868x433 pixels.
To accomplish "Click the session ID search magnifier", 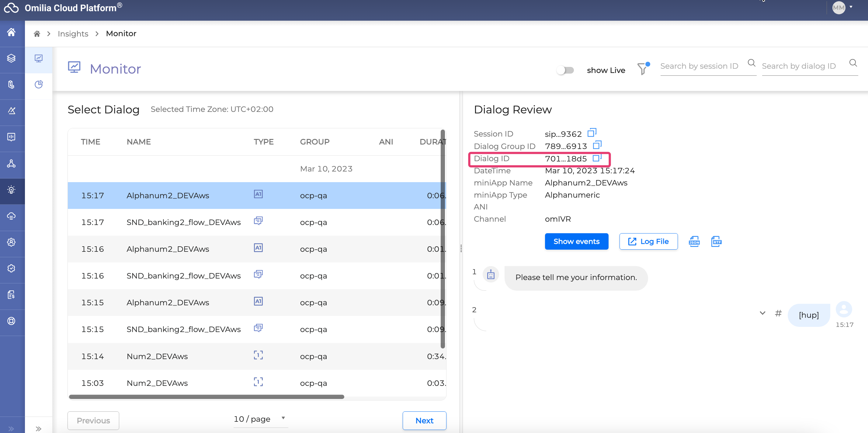I will click(x=751, y=63).
